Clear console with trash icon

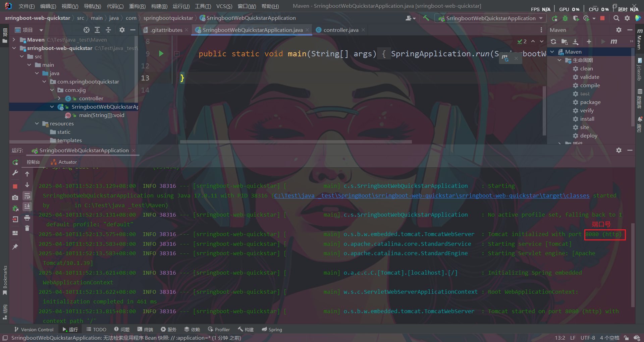(x=27, y=228)
